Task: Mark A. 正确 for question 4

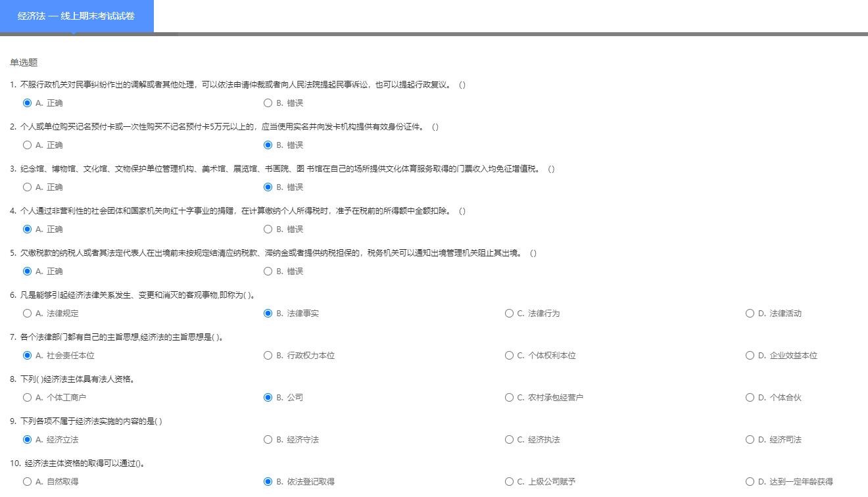Action: click(27, 229)
